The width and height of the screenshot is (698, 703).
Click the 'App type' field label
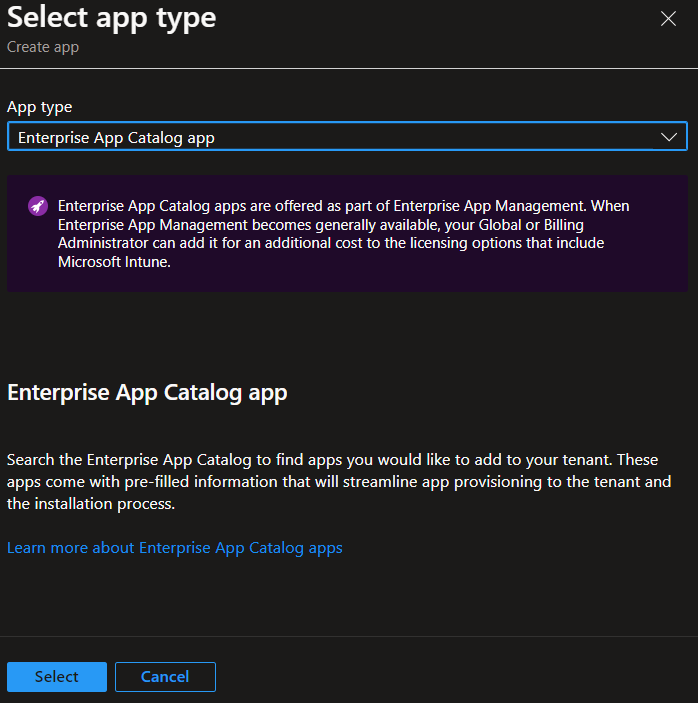(x=39, y=107)
